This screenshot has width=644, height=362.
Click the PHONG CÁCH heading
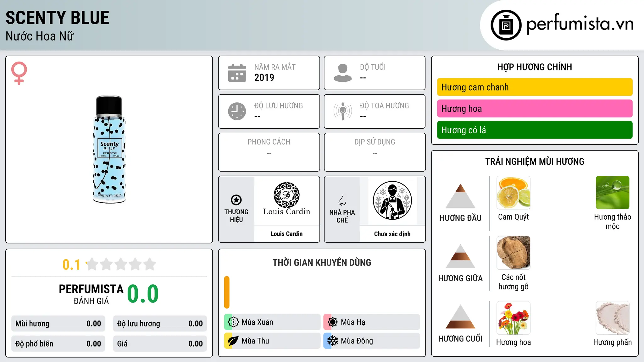pos(269,142)
